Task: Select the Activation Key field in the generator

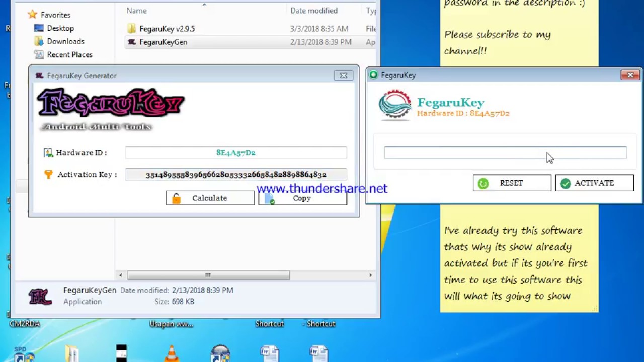Action: (236, 175)
